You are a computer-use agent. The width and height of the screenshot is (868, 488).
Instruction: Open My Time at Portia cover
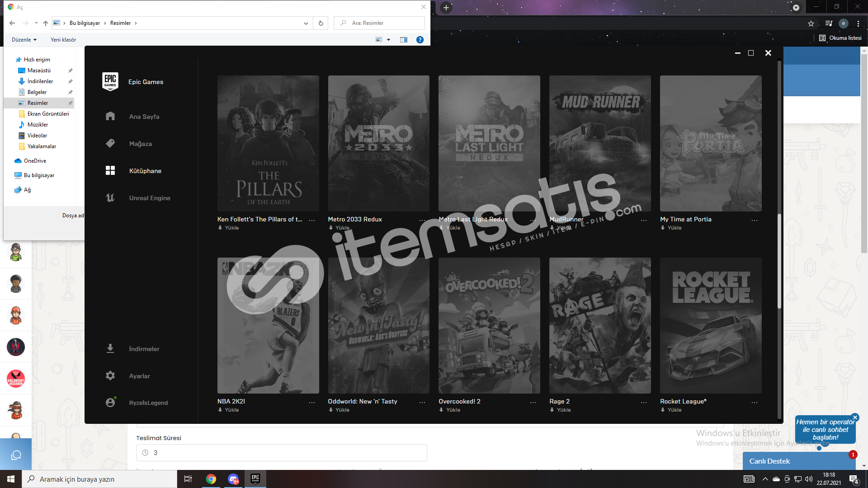point(711,143)
